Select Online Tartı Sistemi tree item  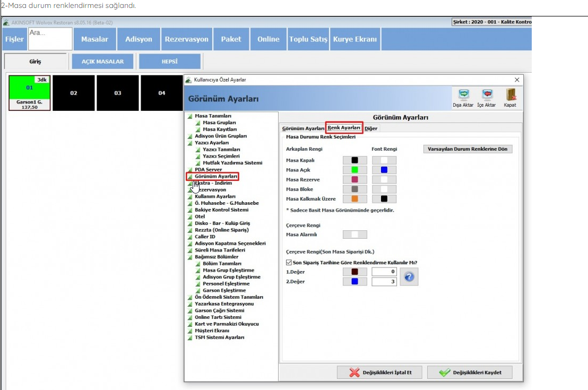coord(218,317)
